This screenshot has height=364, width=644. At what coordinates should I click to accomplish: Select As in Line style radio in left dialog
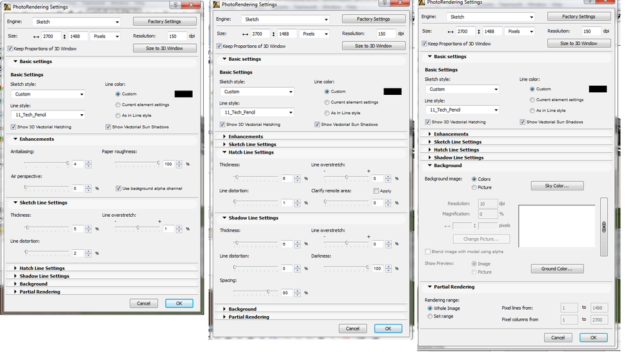[118, 115]
